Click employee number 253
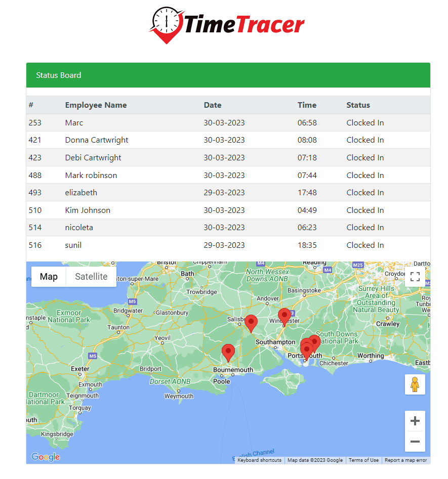The height and width of the screenshot is (479, 448). coord(35,123)
